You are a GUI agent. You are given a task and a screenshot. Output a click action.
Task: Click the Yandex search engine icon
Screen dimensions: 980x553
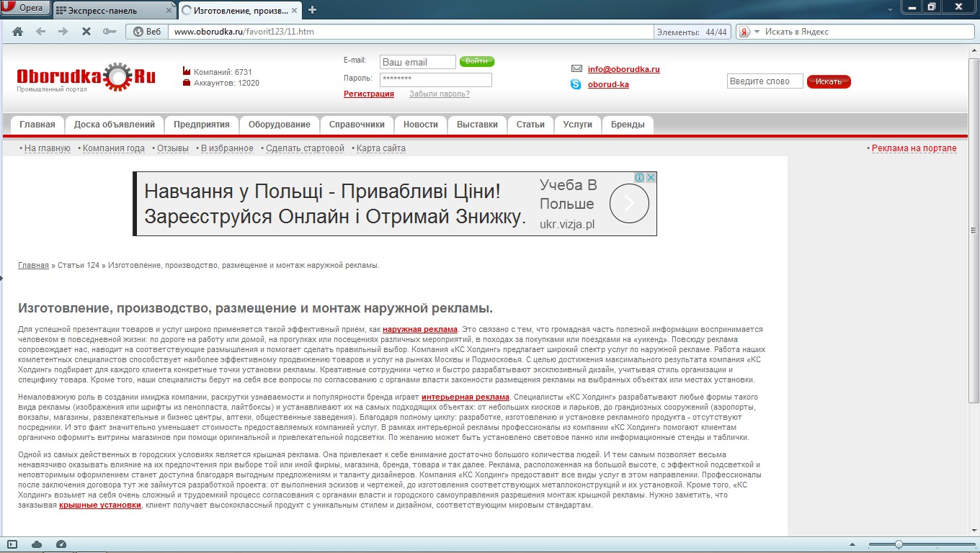[744, 32]
